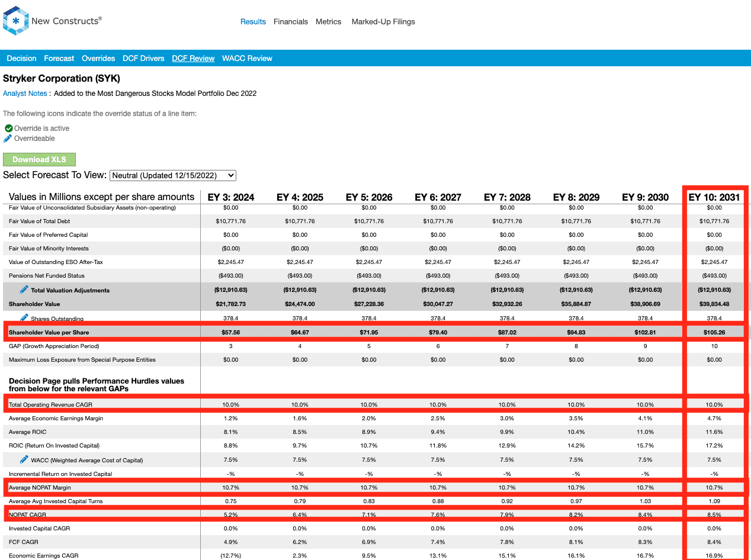
Task: Click the EY 10: 2031 column header
Action: 714,197
